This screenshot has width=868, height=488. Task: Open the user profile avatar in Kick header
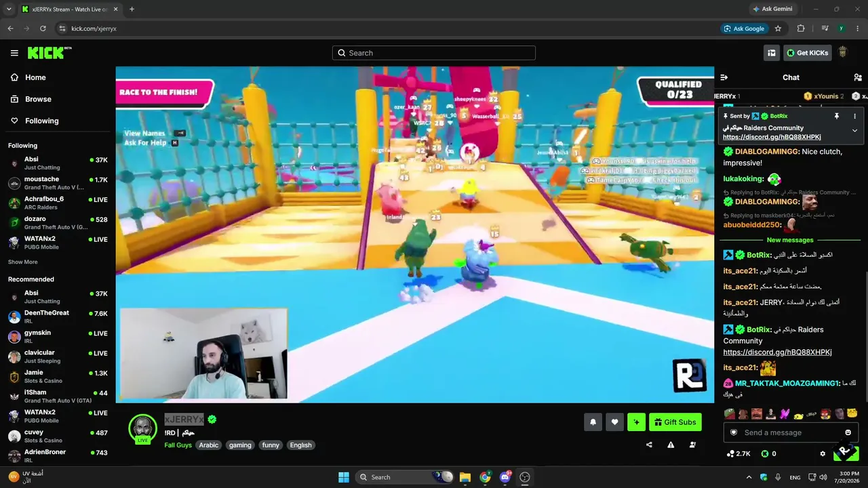(843, 53)
